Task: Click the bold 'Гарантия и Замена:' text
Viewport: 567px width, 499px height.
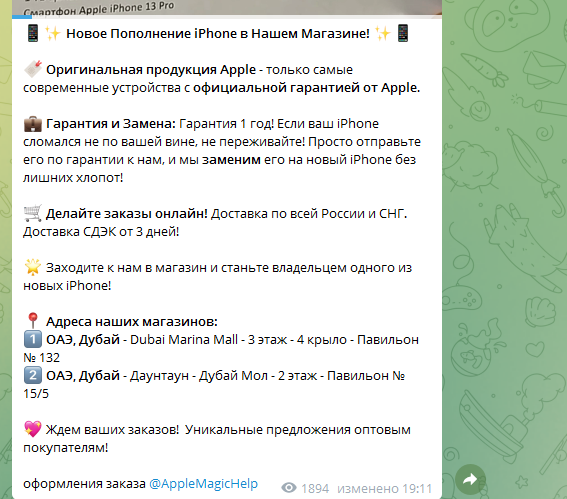Action: point(111,124)
